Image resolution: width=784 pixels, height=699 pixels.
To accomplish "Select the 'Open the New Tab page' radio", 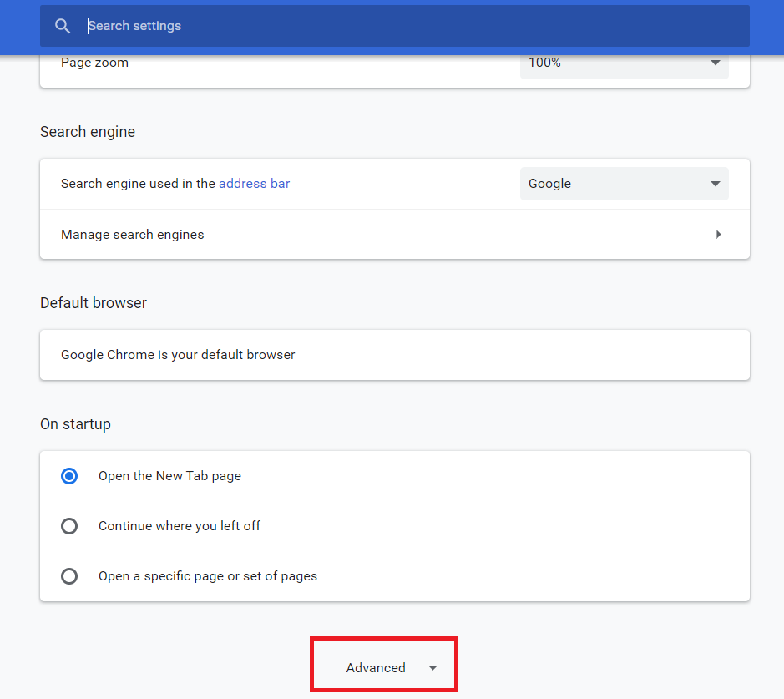I will tap(69, 476).
